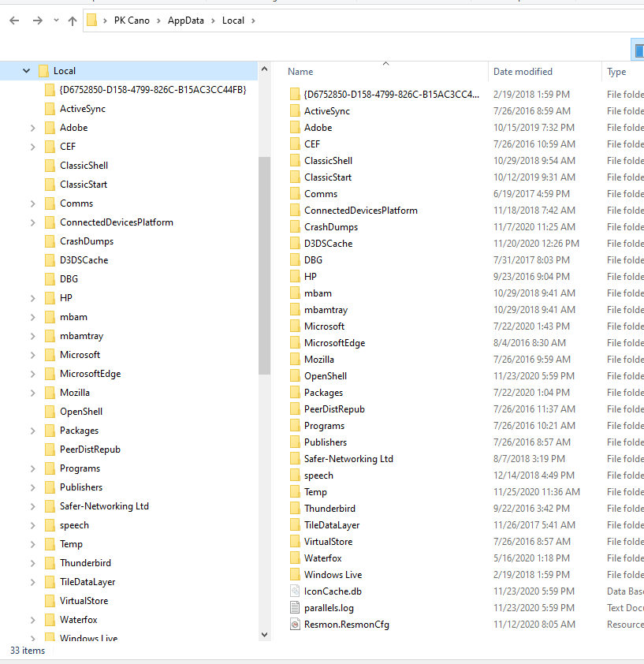Expand the Microsoft tree node
The image size is (644, 664).
tap(32, 356)
